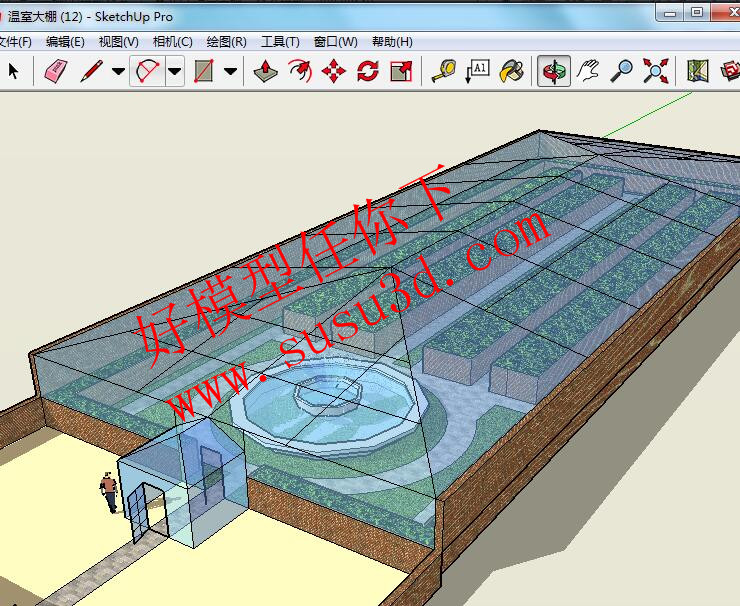This screenshot has height=606, width=740.
Task: Open the 视图(V) menu
Action: coord(118,42)
